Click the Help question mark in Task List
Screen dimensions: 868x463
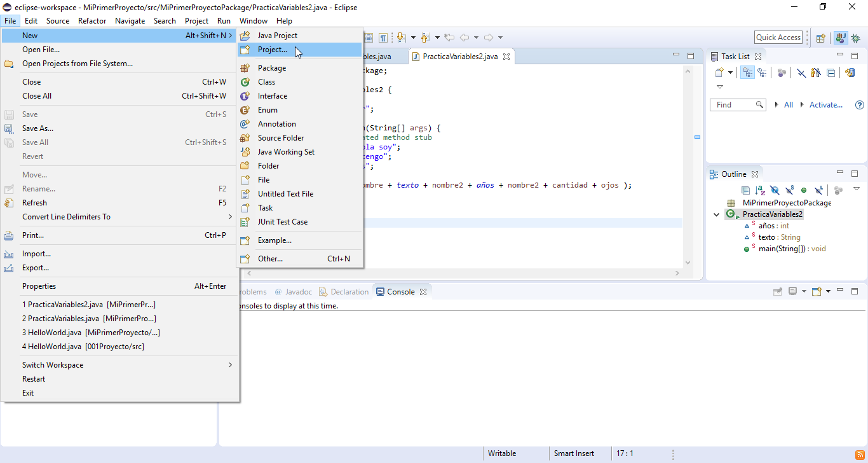[860, 104]
